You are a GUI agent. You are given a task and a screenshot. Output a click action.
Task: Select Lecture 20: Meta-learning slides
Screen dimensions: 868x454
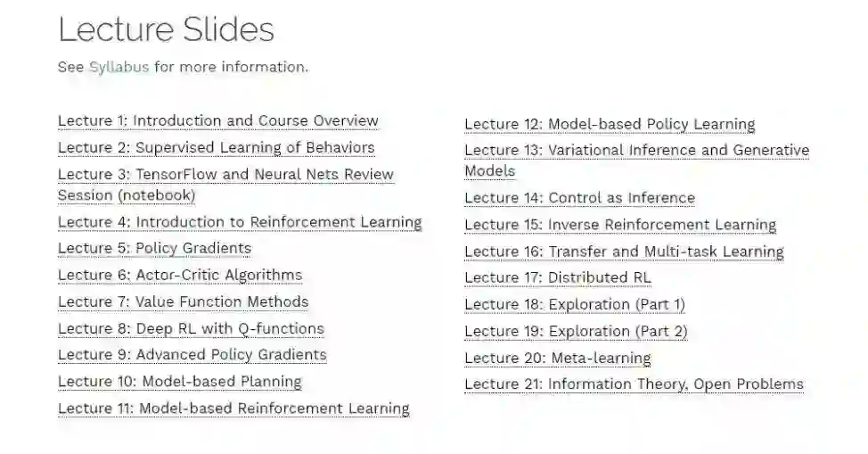pyautogui.click(x=558, y=359)
